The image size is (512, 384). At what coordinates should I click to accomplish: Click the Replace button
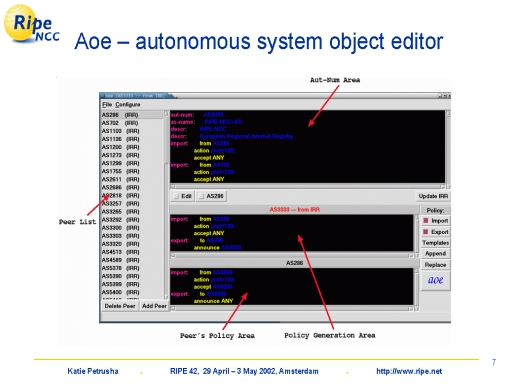tap(436, 265)
